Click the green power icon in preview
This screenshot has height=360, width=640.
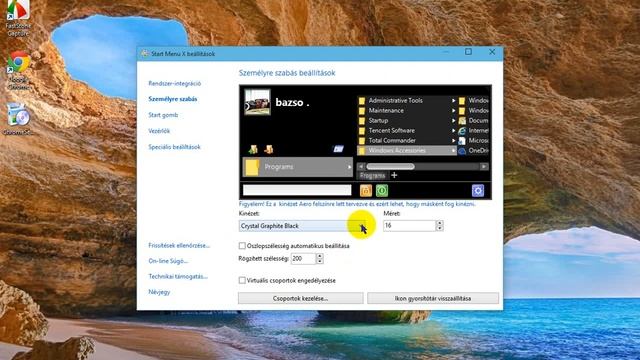pos(382,191)
